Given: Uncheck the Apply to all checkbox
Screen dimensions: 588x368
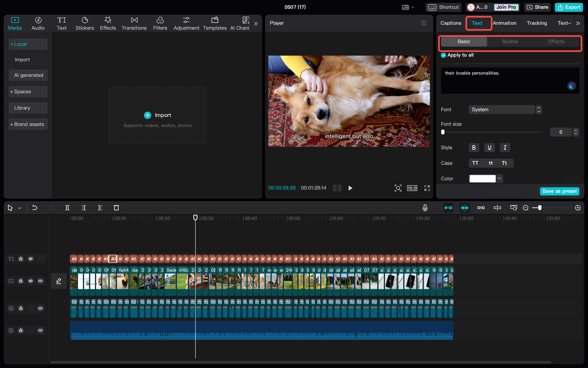Looking at the screenshot, I should tap(443, 55).
